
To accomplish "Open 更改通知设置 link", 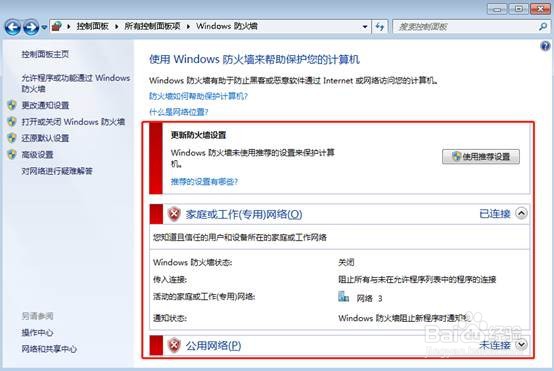I will point(45,105).
